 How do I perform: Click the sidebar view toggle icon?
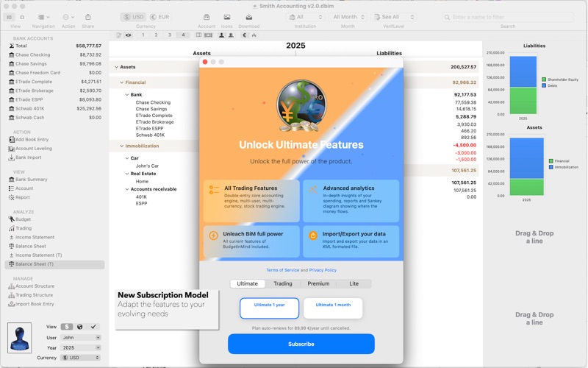pos(10,17)
